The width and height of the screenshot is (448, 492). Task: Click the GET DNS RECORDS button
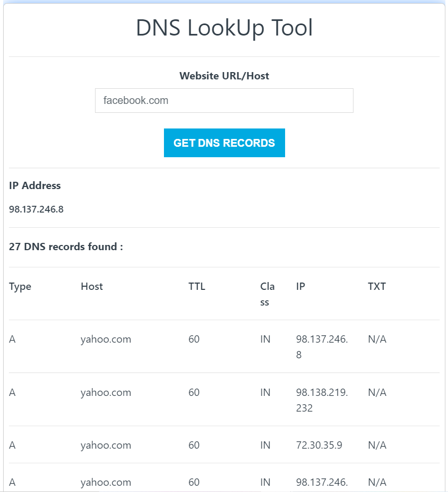click(x=225, y=143)
